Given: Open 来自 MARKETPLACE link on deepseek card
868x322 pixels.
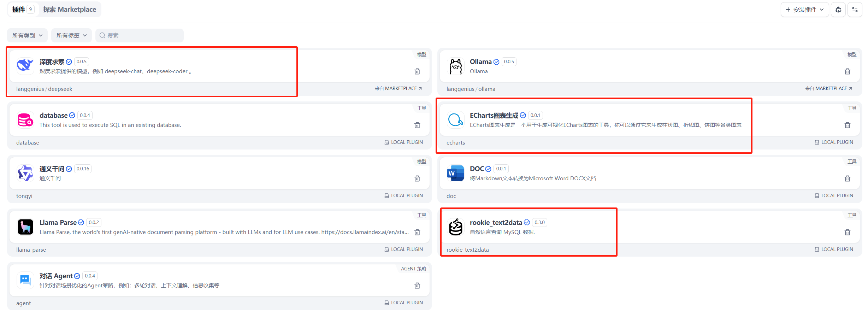Looking at the screenshot, I should tap(398, 88).
